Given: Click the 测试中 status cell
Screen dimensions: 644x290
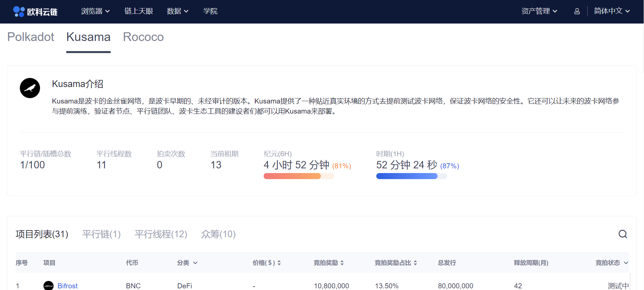Looking at the screenshot, I should point(618,286).
